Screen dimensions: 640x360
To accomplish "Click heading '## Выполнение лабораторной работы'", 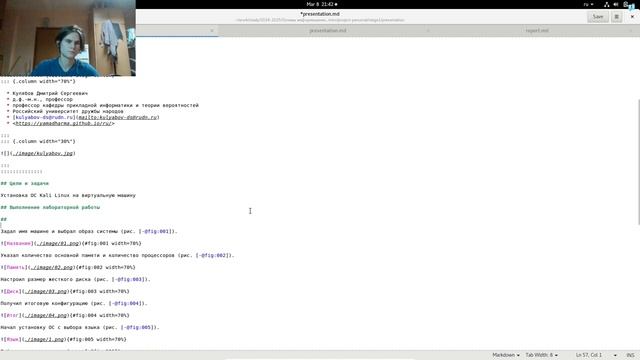I will pyautogui.click(x=50, y=207).
